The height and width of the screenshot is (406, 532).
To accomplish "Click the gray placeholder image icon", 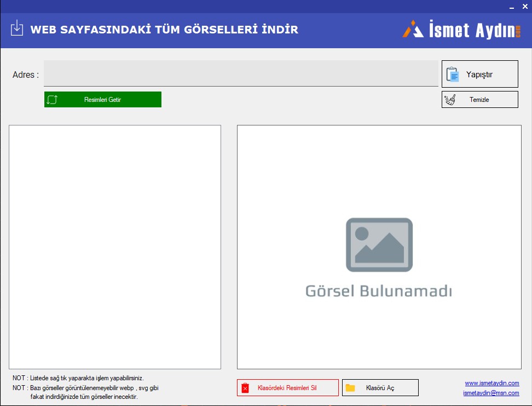I will (379, 244).
